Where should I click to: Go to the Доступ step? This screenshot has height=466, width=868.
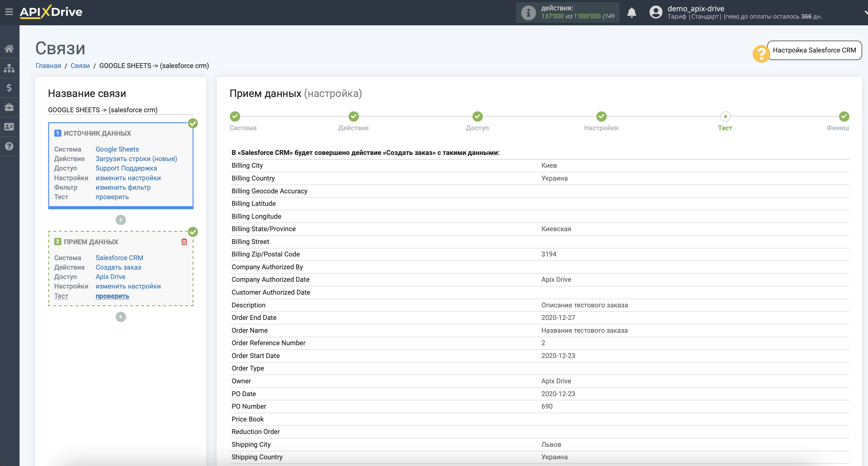(x=477, y=116)
